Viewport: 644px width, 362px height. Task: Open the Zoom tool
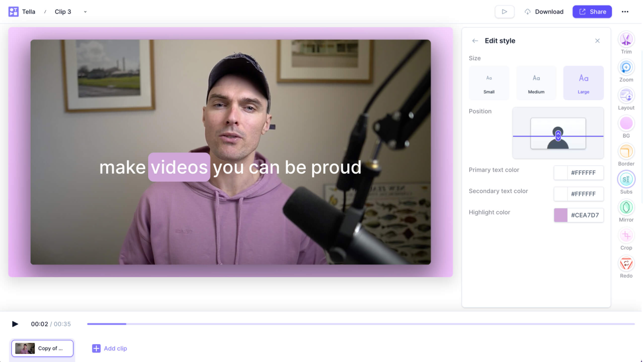pyautogui.click(x=626, y=67)
